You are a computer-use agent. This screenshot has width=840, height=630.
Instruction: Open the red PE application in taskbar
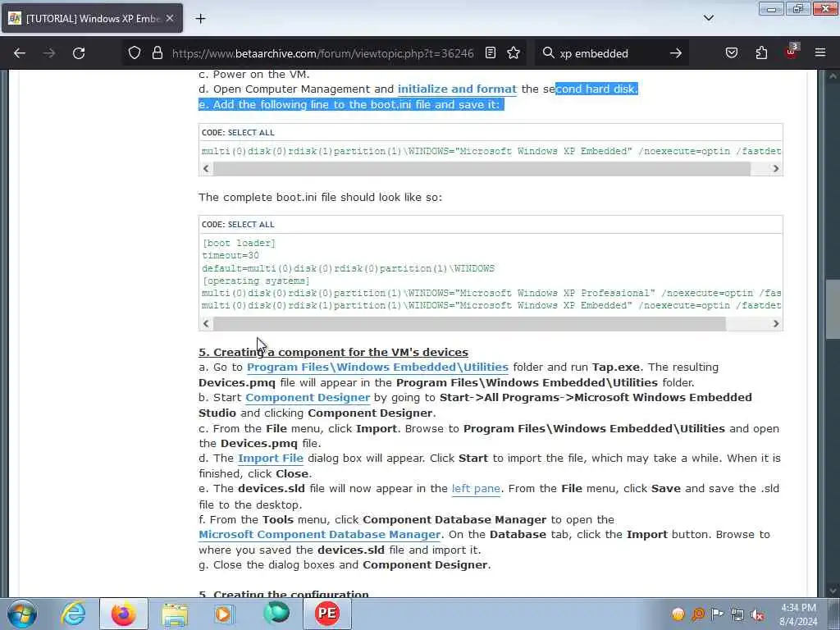click(327, 614)
